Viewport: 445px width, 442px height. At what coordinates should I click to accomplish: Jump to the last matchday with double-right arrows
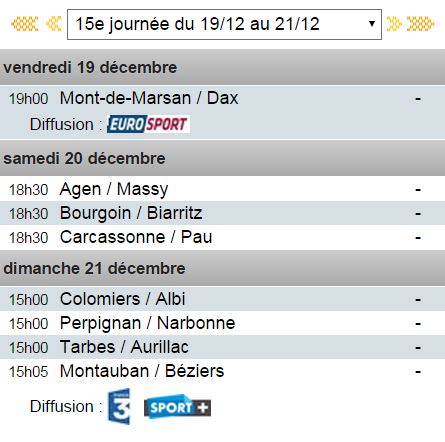[x=421, y=24]
